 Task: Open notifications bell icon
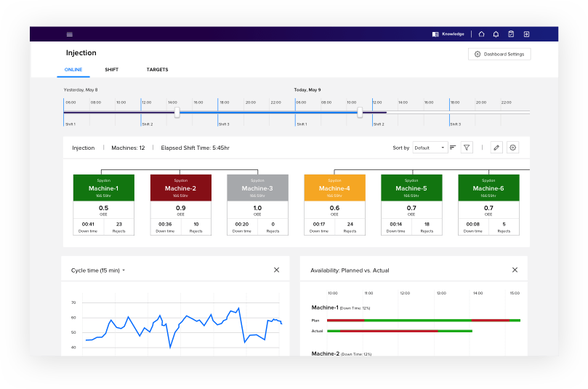pos(496,34)
